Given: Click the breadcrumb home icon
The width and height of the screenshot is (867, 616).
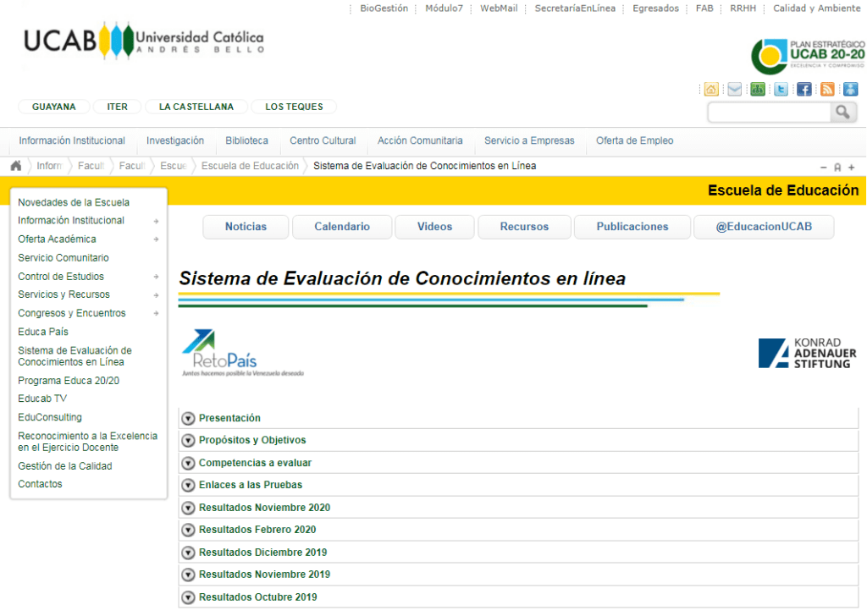Looking at the screenshot, I should coord(16,166).
